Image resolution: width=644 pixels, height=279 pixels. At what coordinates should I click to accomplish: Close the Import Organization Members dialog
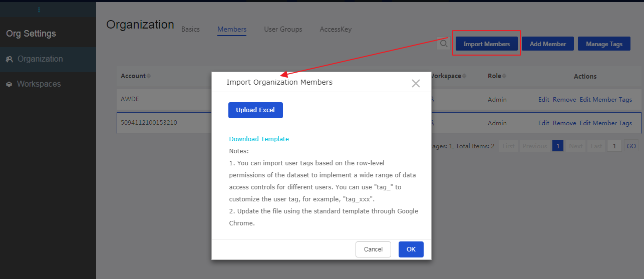click(415, 83)
